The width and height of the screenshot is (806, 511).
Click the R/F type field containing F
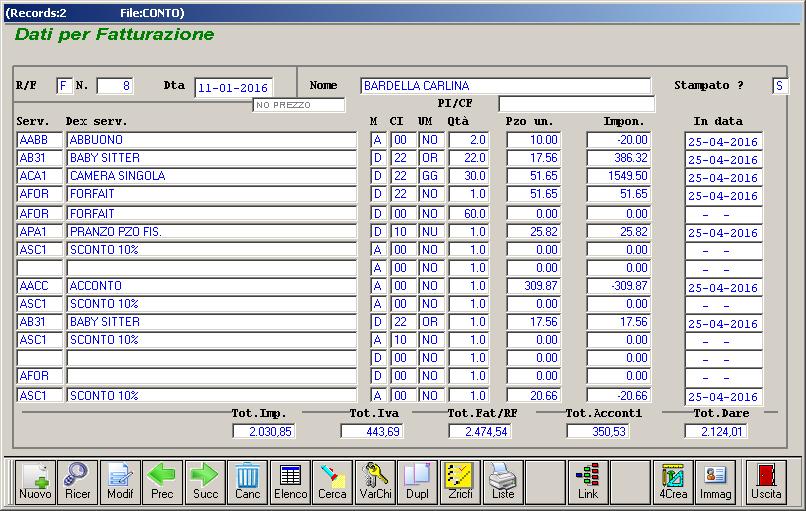tap(64, 86)
